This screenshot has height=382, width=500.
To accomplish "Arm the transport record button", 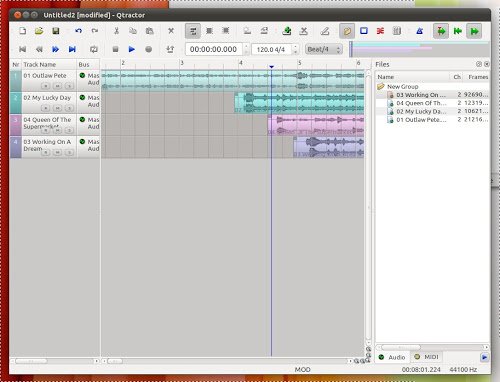I will (x=148, y=49).
